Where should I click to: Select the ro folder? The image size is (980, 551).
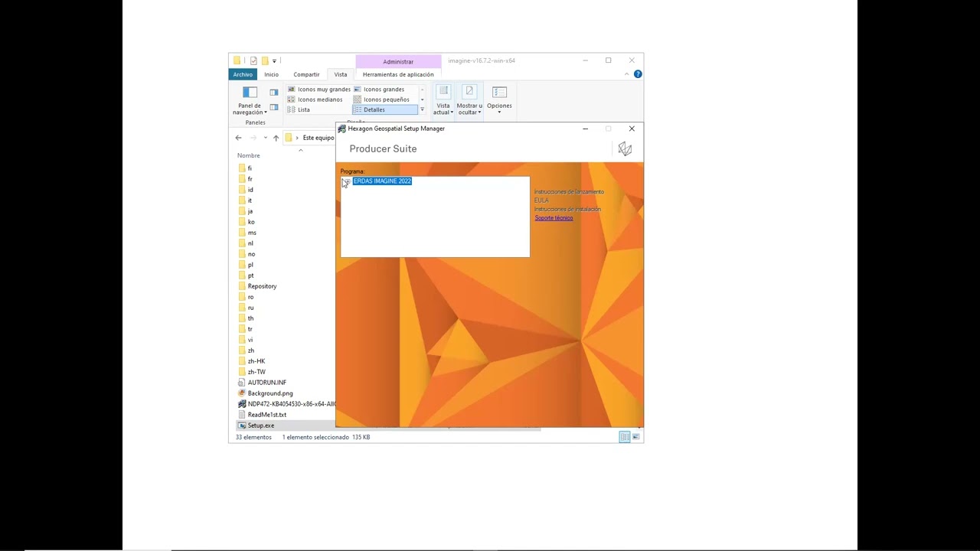coord(245,297)
